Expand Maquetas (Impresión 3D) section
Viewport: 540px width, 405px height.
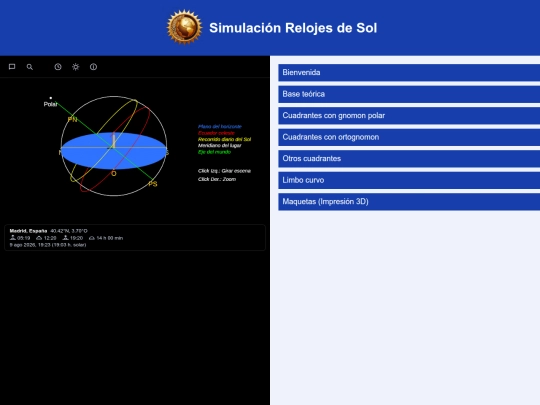pos(409,201)
